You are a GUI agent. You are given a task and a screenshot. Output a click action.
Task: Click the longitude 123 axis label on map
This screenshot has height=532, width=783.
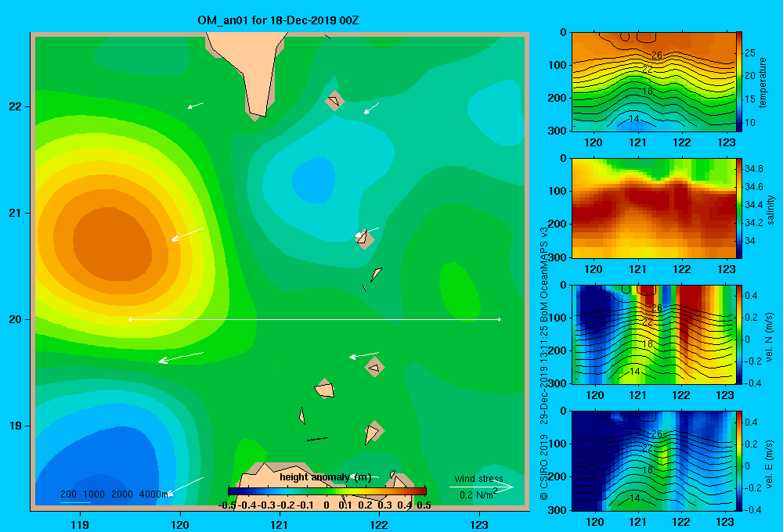click(x=479, y=524)
